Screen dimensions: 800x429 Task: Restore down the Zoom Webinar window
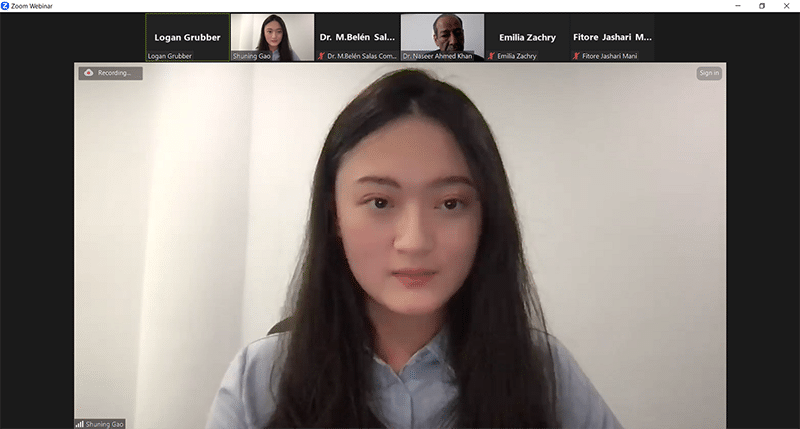tap(762, 6)
